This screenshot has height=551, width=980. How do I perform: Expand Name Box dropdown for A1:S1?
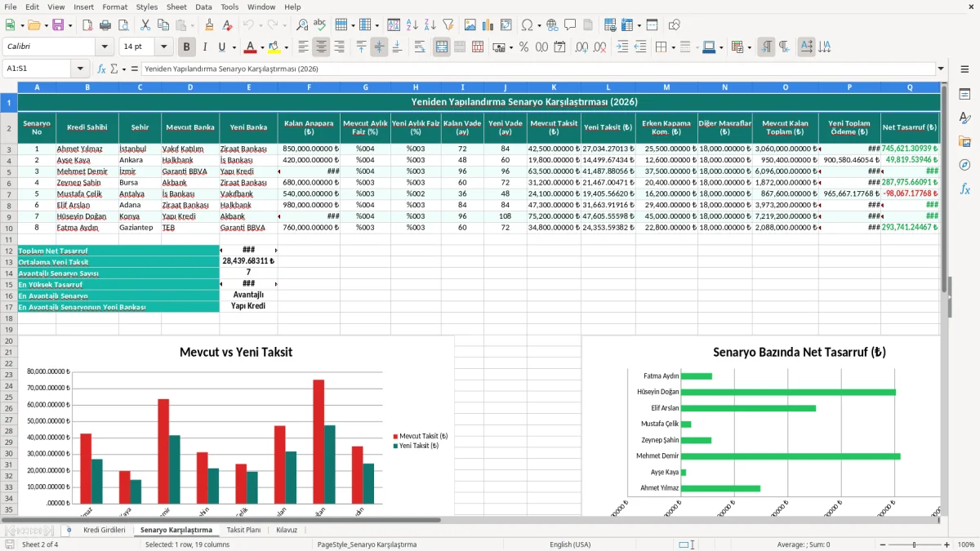coord(81,69)
